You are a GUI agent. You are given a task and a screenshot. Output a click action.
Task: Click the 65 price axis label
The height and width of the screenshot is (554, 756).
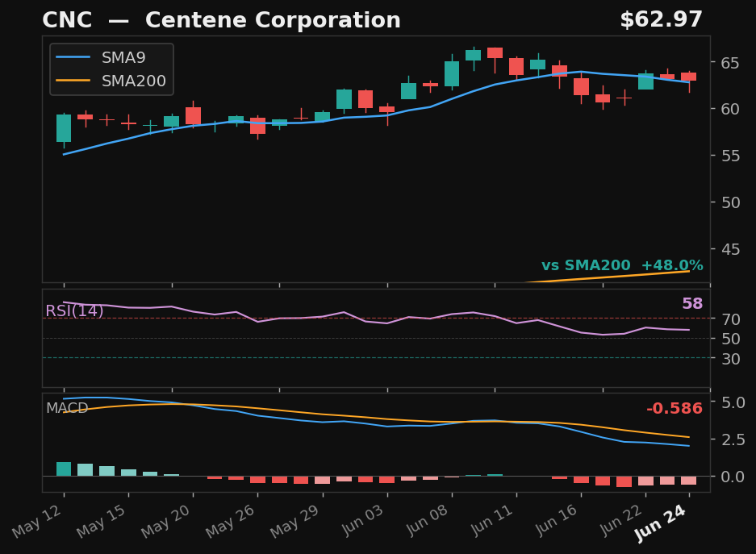(730, 63)
